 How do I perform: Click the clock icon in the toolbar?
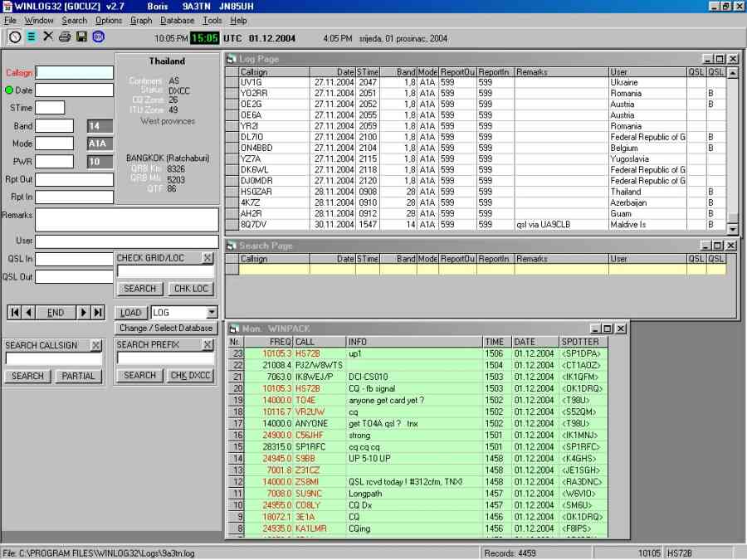tap(15, 37)
